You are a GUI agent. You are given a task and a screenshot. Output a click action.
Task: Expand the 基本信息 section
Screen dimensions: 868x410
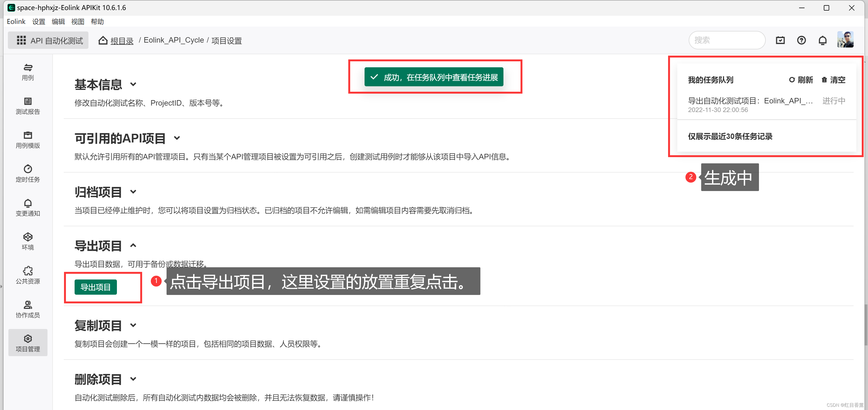[x=133, y=84]
